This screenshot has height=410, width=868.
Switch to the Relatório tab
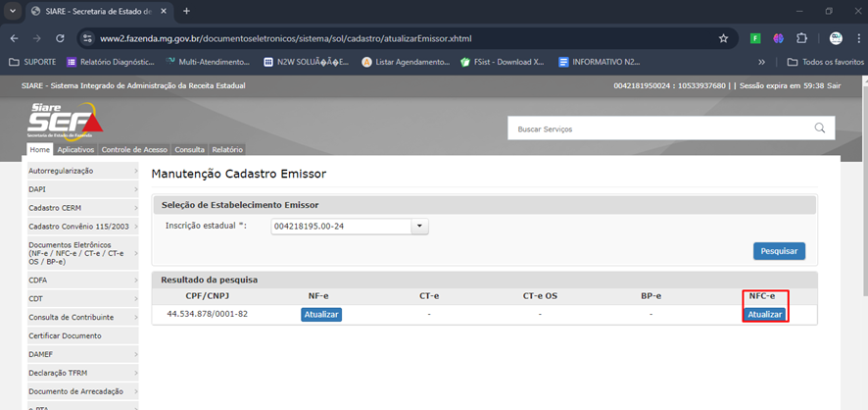tap(227, 150)
